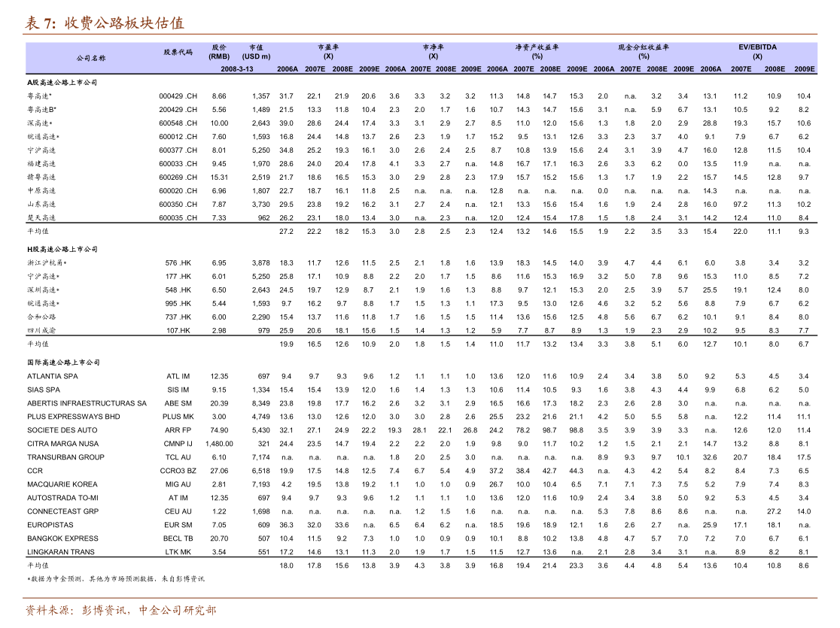Click 2008E under the 市盈率 header

point(342,69)
